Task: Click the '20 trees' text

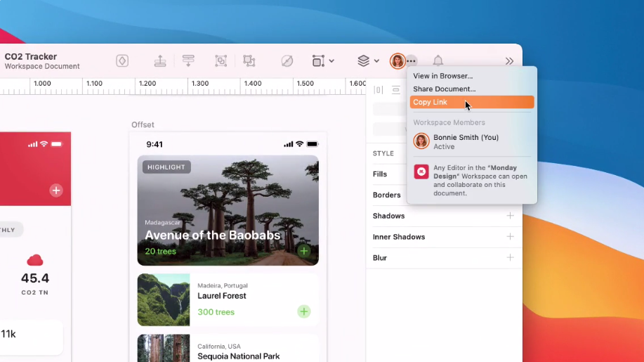Action: tap(161, 252)
